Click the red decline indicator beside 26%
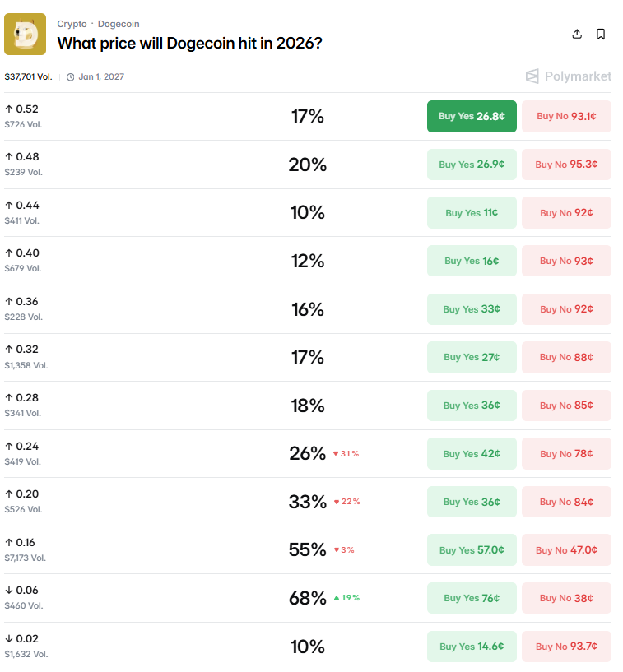The width and height of the screenshot is (623, 672). pyautogui.click(x=346, y=453)
